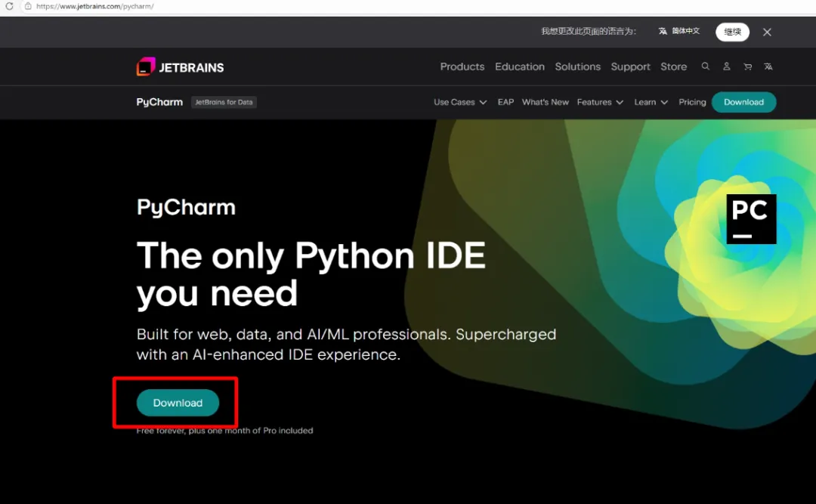Screen dimensions: 816x504
Task: Select 简体中文 language option
Action: click(679, 31)
